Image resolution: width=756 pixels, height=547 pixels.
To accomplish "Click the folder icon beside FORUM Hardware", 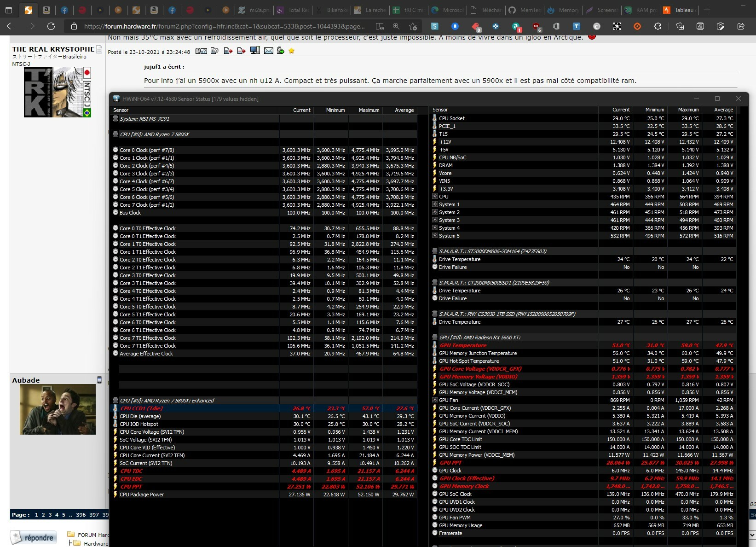I will 71,535.
